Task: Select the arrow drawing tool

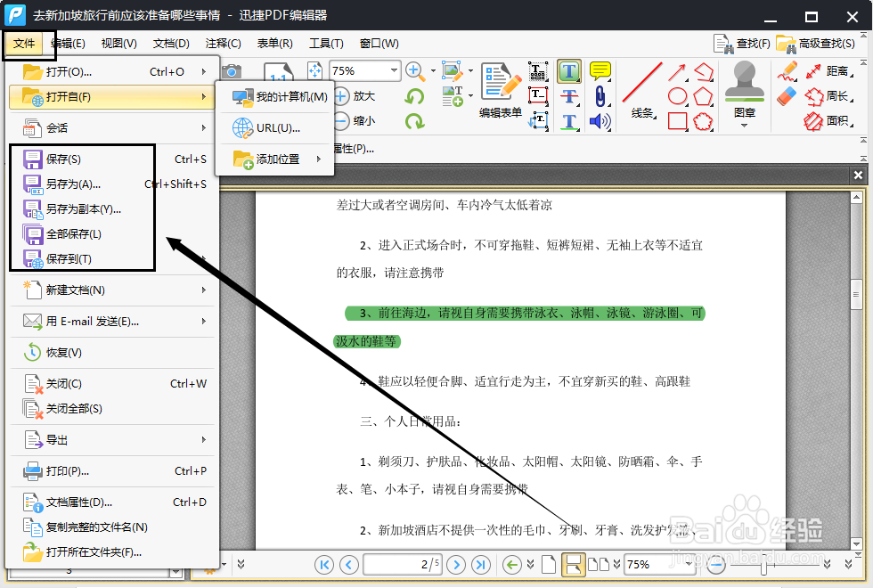Action: tap(677, 72)
